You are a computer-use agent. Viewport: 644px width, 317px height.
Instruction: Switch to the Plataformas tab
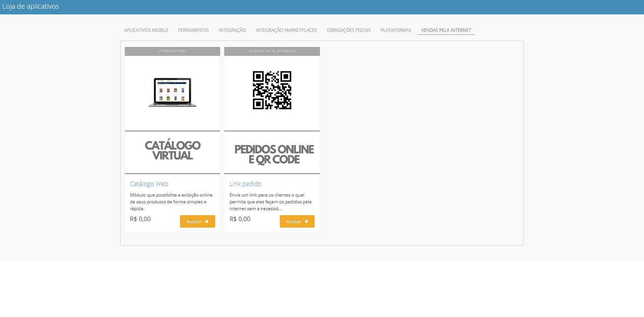[396, 30]
